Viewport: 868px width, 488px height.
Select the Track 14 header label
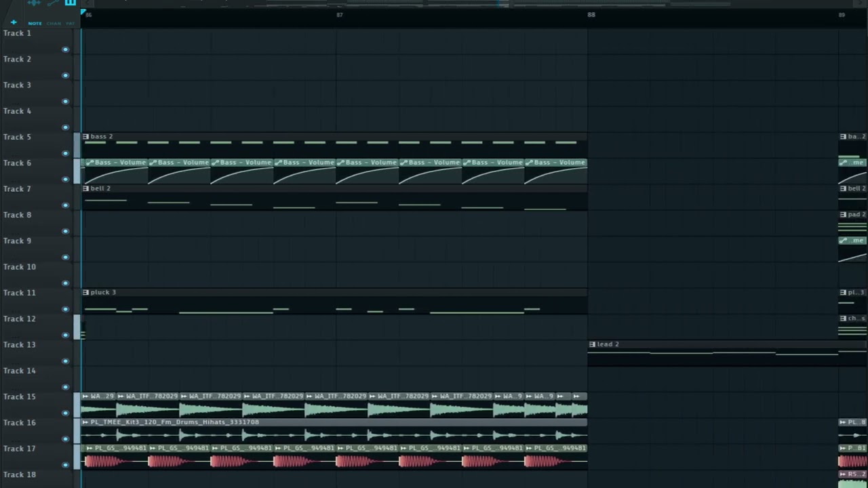coord(19,371)
